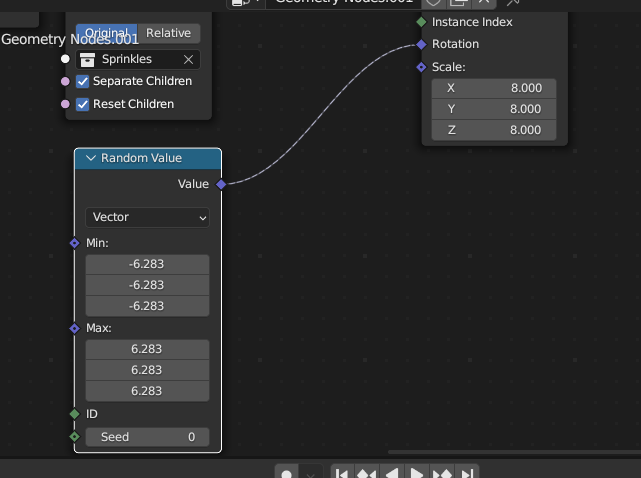Select the Random Value node header title
Viewport: 641px width, 478px height.
[141, 158]
